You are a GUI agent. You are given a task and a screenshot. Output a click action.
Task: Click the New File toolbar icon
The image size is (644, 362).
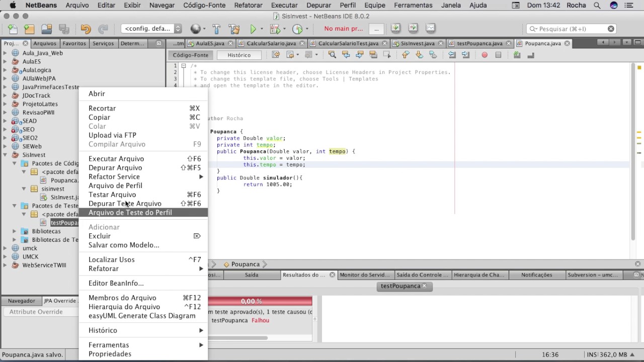tap(13, 29)
